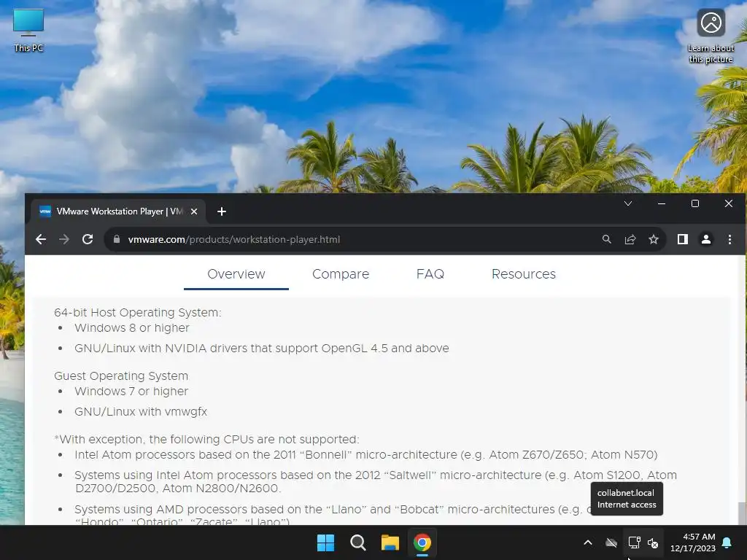747x560 pixels.
Task: Open the Windows Start menu
Action: coord(326,542)
